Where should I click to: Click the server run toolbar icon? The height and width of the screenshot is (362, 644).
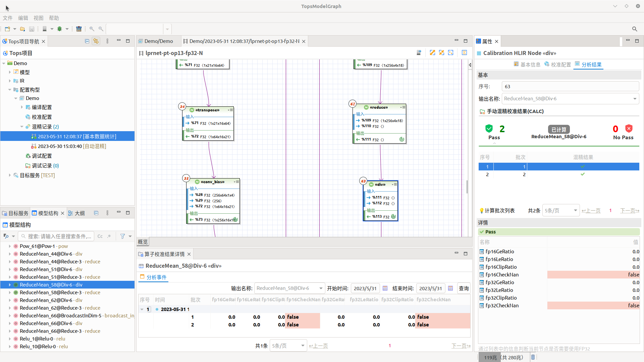(44, 29)
